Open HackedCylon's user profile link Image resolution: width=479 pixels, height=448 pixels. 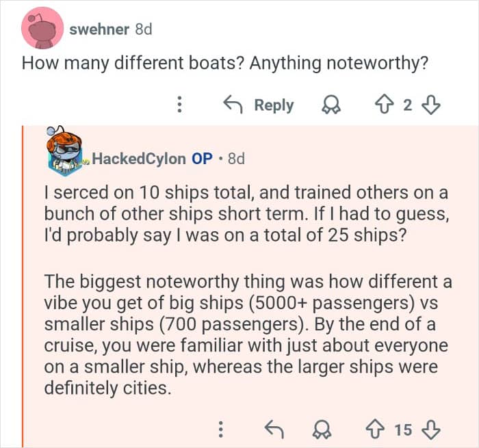click(138, 159)
